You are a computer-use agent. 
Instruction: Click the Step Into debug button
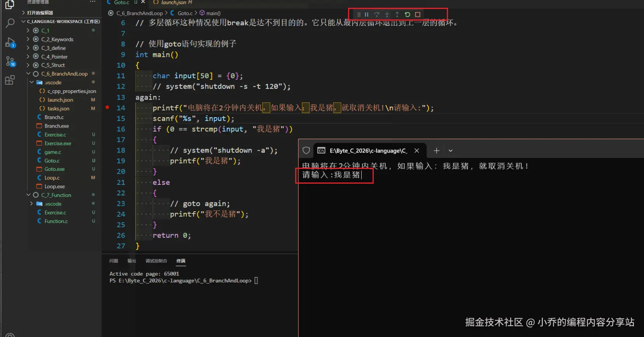387,14
